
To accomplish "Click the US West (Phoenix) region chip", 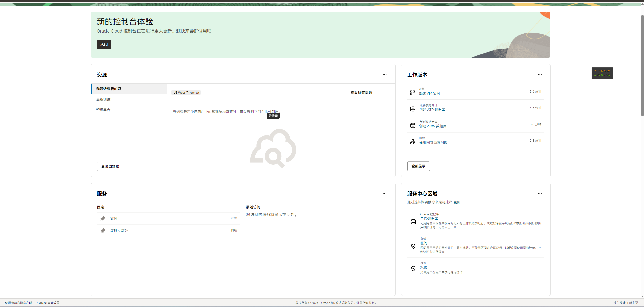I will pyautogui.click(x=186, y=93).
